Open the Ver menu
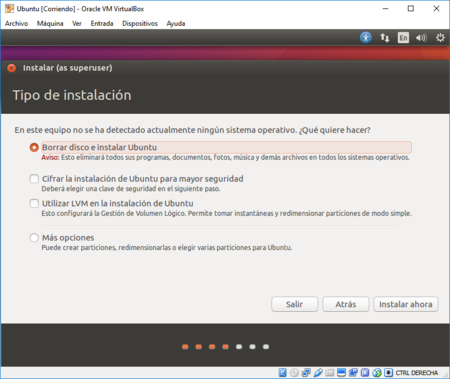Screen dimensions: 450x379 [x=77, y=23]
